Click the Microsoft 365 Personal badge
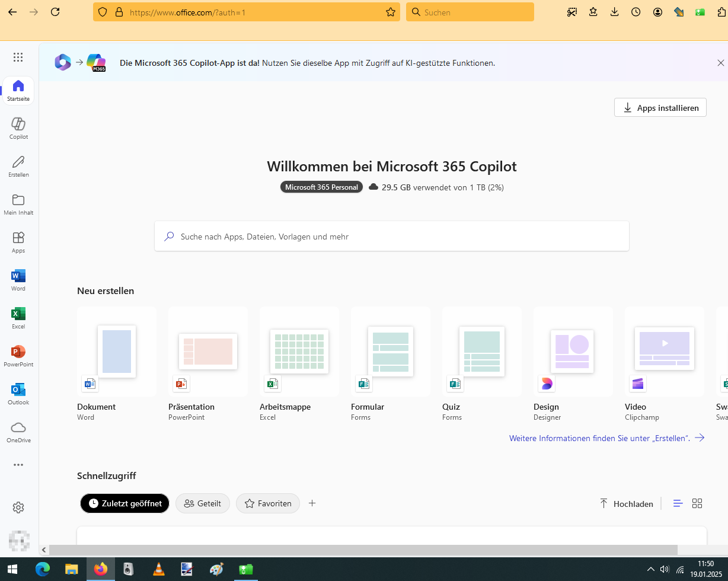This screenshot has height=581, width=728. 321,187
